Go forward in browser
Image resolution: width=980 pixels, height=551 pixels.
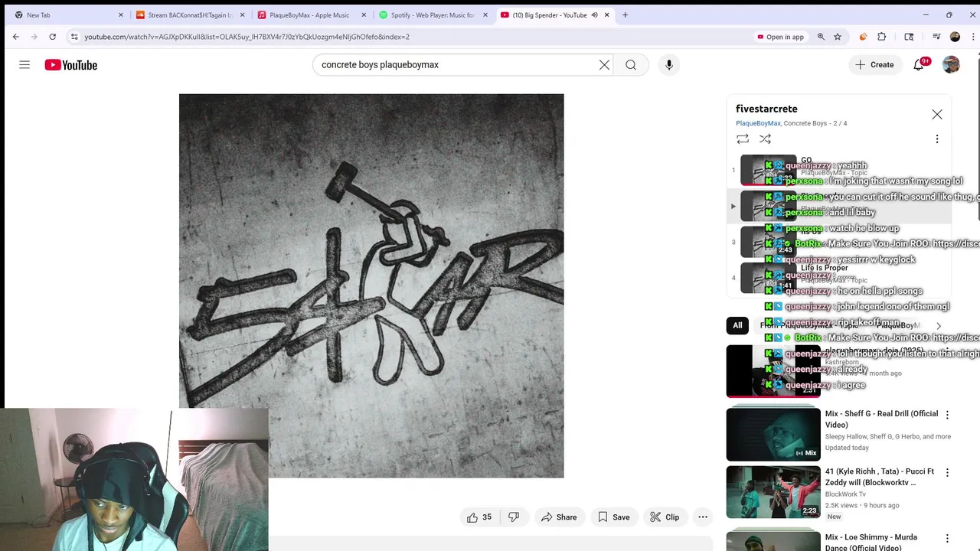pyautogui.click(x=34, y=37)
